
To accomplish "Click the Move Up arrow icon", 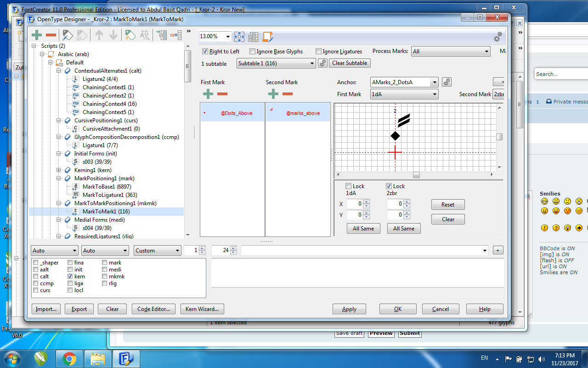I will (99, 35).
